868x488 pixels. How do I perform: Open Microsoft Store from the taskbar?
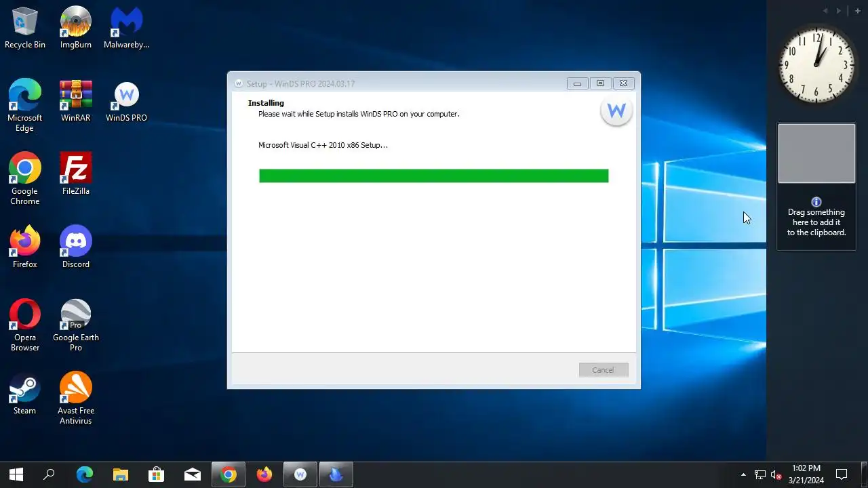click(x=157, y=474)
